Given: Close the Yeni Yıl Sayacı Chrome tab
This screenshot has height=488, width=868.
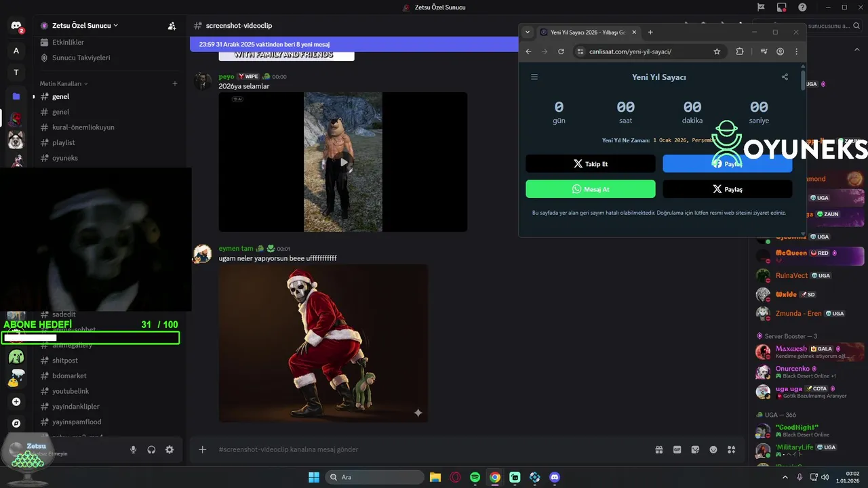Looking at the screenshot, I should click(634, 32).
